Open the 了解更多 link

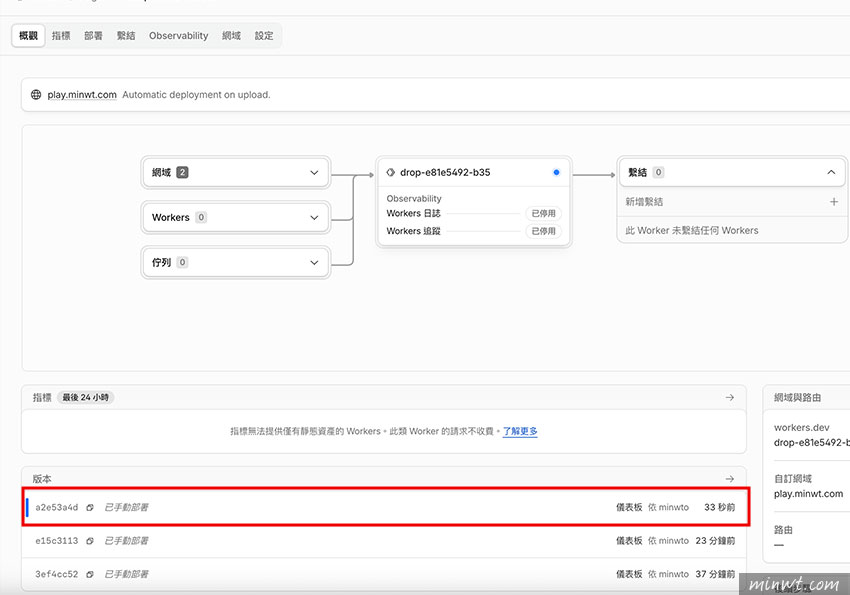520,431
